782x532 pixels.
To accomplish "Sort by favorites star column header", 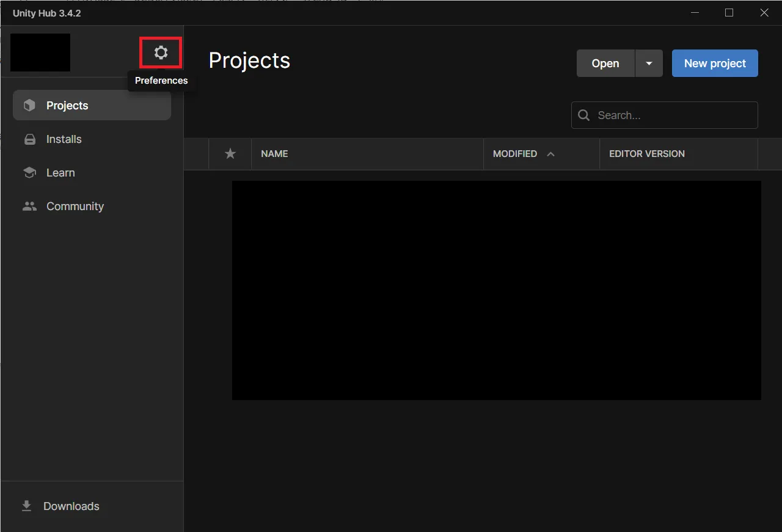I will tap(230, 154).
